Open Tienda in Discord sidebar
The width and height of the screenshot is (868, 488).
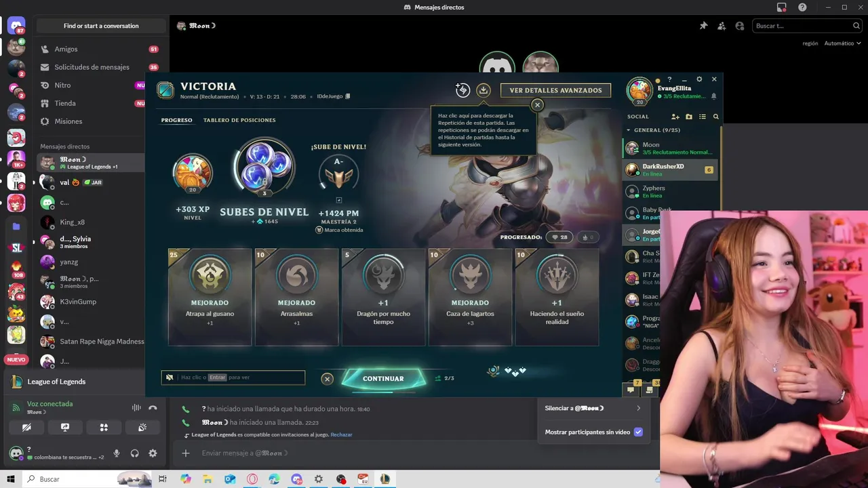click(x=90, y=103)
